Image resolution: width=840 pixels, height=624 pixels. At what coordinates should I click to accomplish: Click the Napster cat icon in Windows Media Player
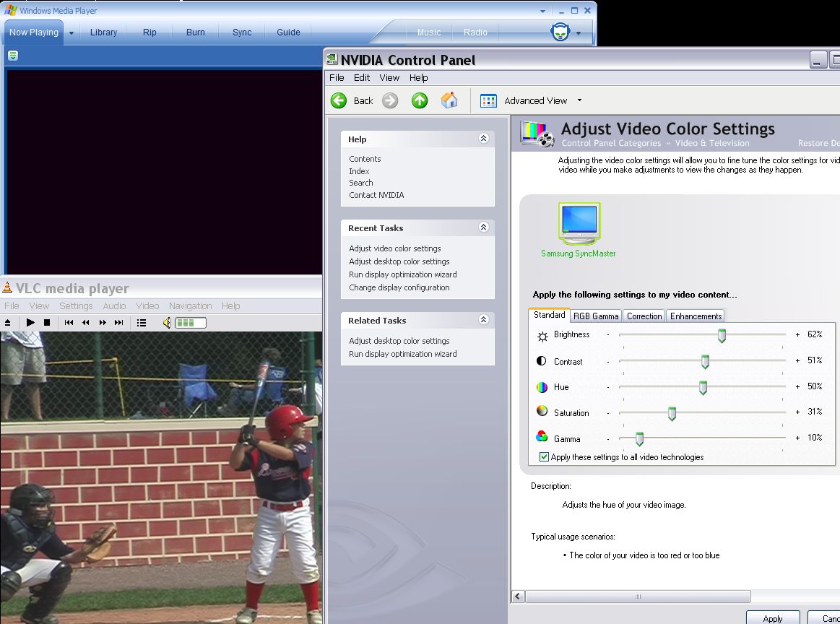point(560,32)
